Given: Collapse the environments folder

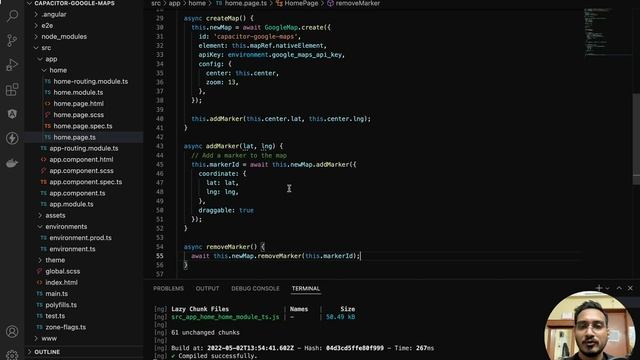Looking at the screenshot, I should click(66, 227).
